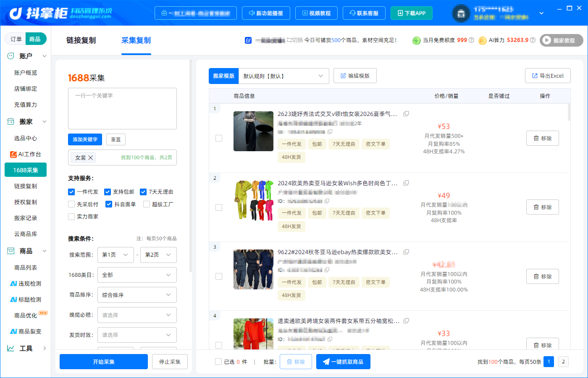Screen dimensions: 588x378
Task: Open the 第2页 end page dropdown
Action: (158, 255)
